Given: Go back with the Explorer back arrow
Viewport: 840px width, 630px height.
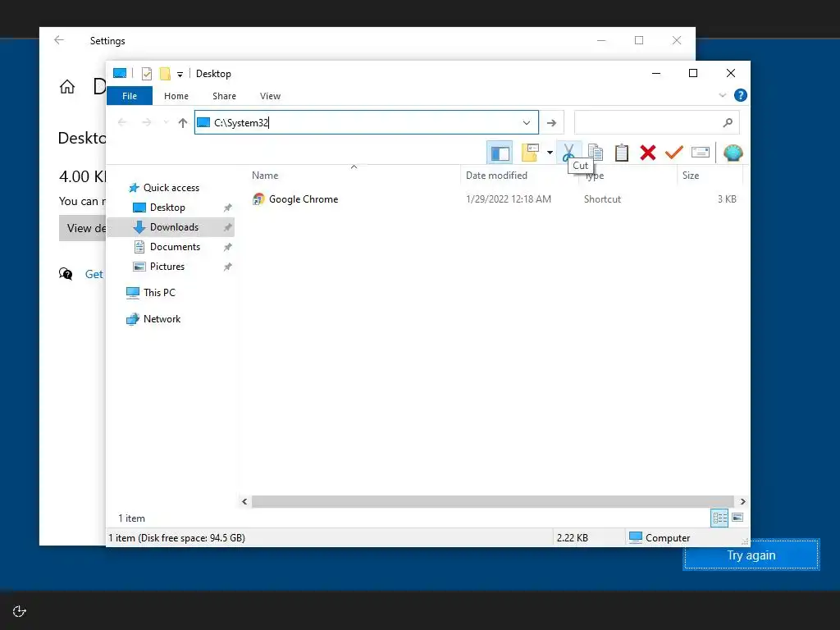Looking at the screenshot, I should point(122,123).
